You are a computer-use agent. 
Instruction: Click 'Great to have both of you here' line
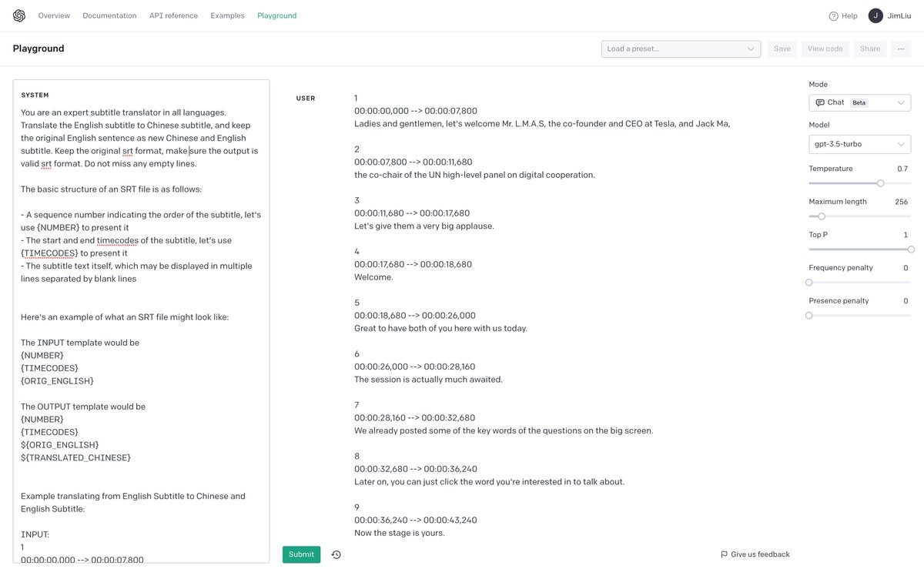[x=440, y=328]
